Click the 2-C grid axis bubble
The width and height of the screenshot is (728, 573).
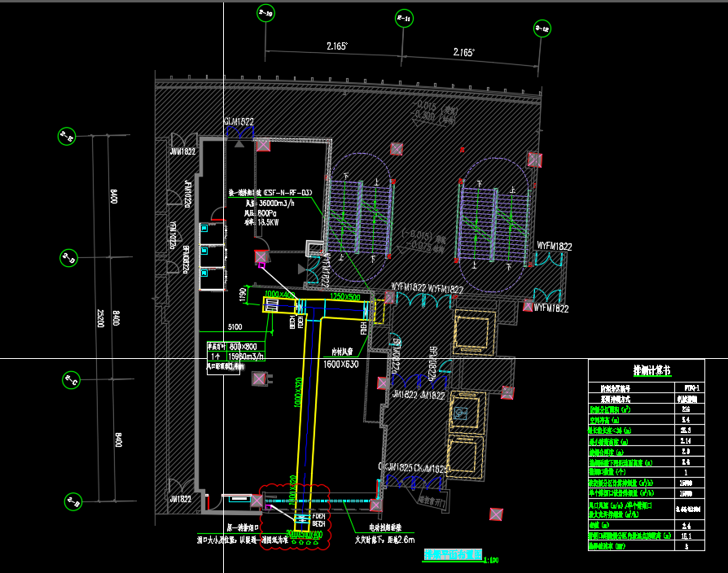[72, 380]
